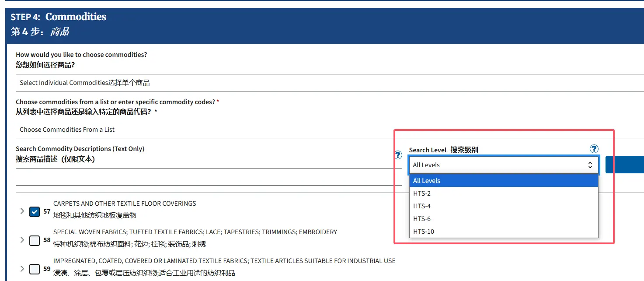
Task: Click the Carpets and Other Textile Floor Coverings label
Action: (125, 204)
